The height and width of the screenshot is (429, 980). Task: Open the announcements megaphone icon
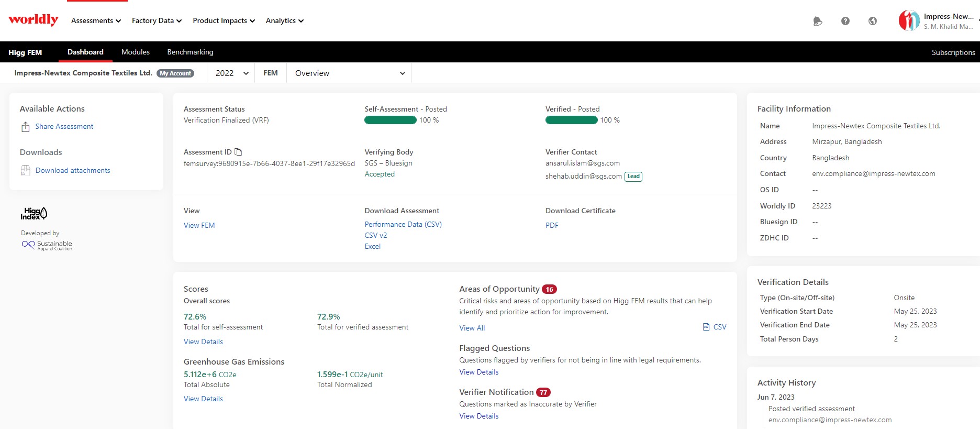(x=817, y=21)
